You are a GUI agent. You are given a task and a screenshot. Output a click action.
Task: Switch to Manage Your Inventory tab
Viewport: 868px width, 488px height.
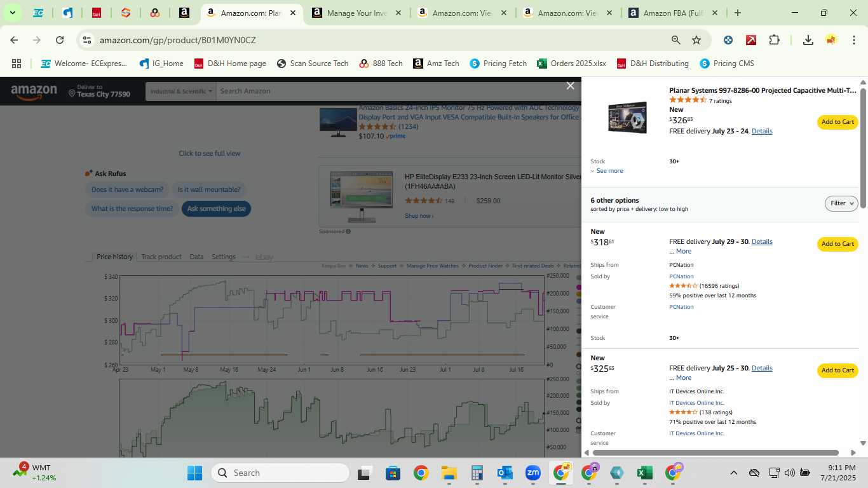click(x=357, y=13)
